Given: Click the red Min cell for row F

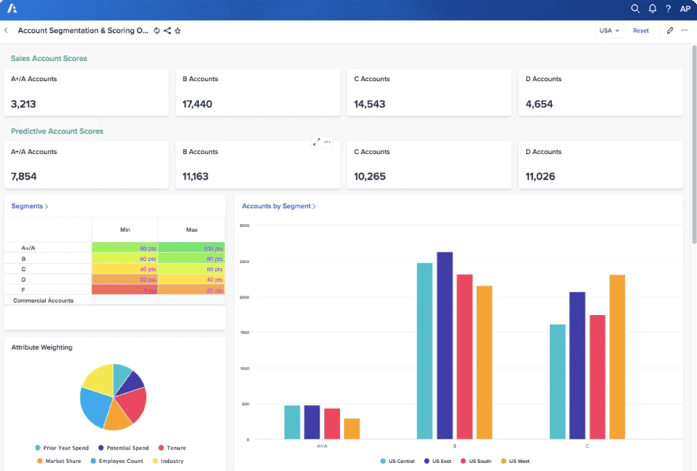Looking at the screenshot, I should (x=125, y=290).
